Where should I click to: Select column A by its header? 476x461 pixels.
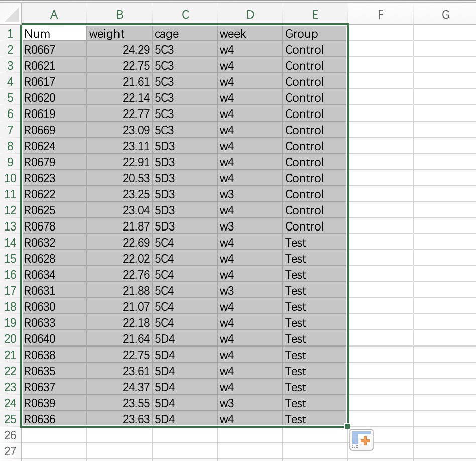(x=54, y=15)
